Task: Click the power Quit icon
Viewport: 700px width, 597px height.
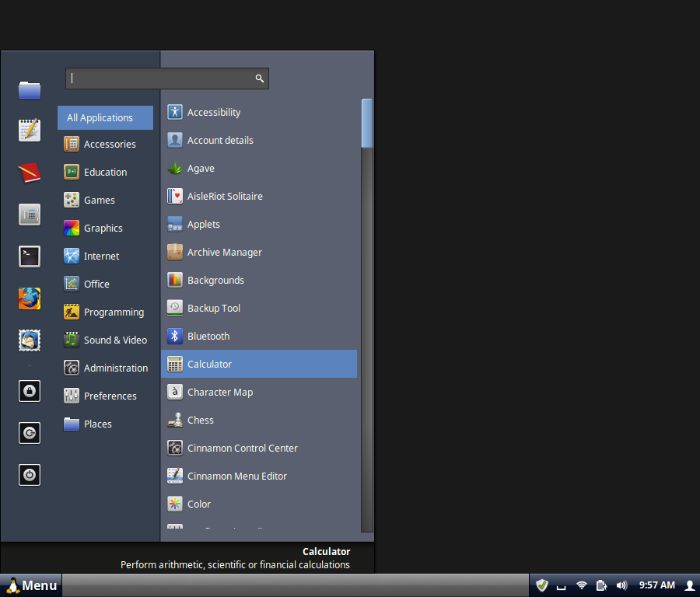Action: [x=30, y=475]
